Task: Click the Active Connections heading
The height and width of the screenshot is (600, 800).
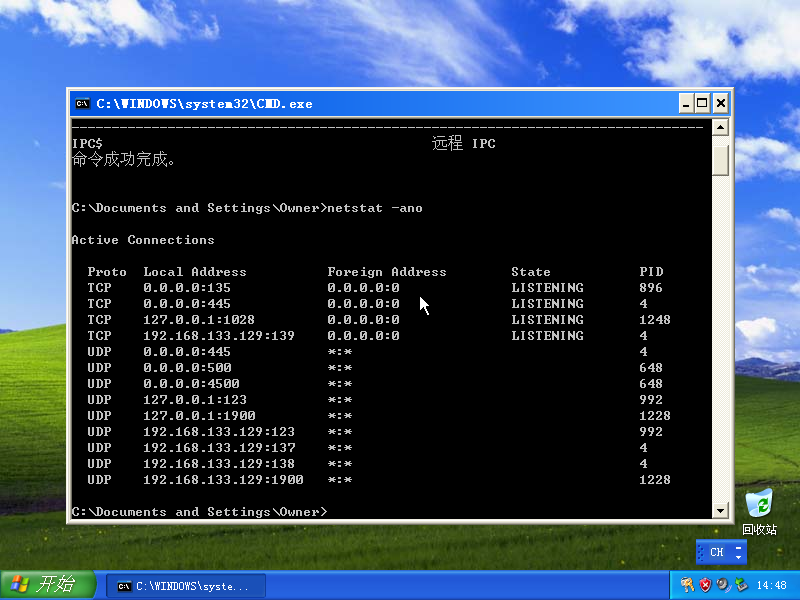Action: (143, 240)
